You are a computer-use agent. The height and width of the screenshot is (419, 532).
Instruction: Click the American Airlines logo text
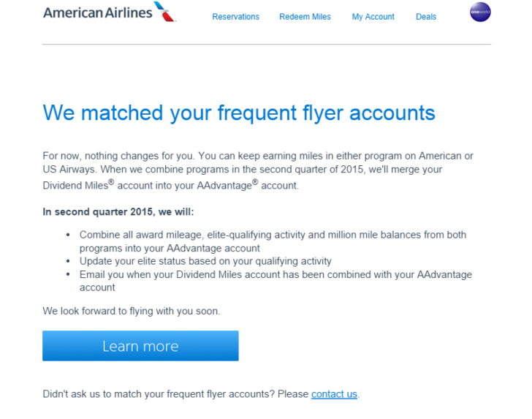point(98,13)
